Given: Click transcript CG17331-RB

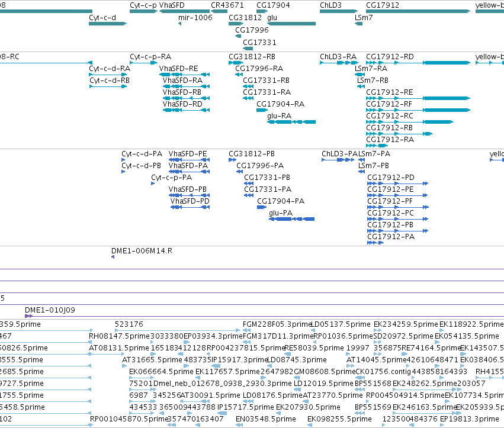Looking at the screenshot, I should (x=248, y=86).
